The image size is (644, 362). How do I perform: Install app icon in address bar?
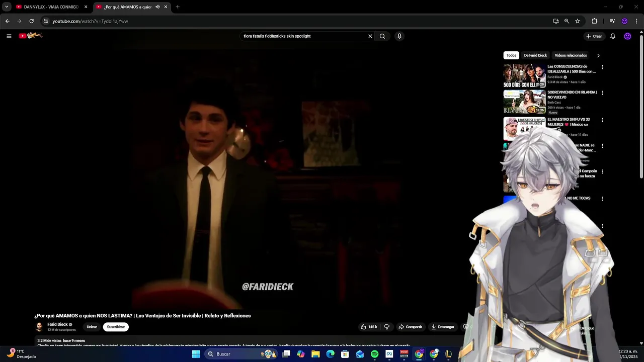click(x=556, y=21)
